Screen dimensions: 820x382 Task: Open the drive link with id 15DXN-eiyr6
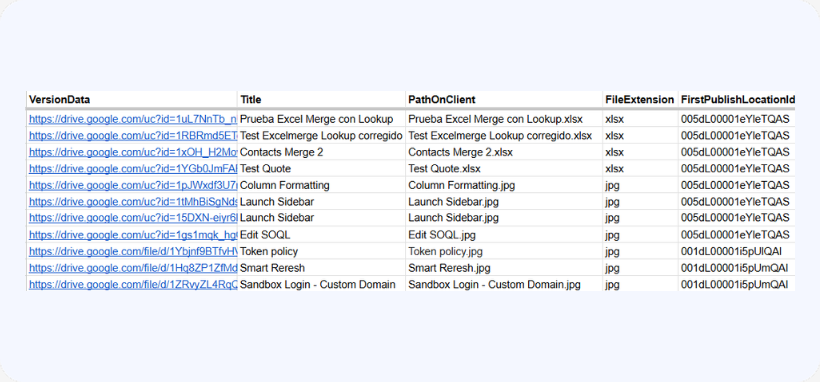click(133, 217)
